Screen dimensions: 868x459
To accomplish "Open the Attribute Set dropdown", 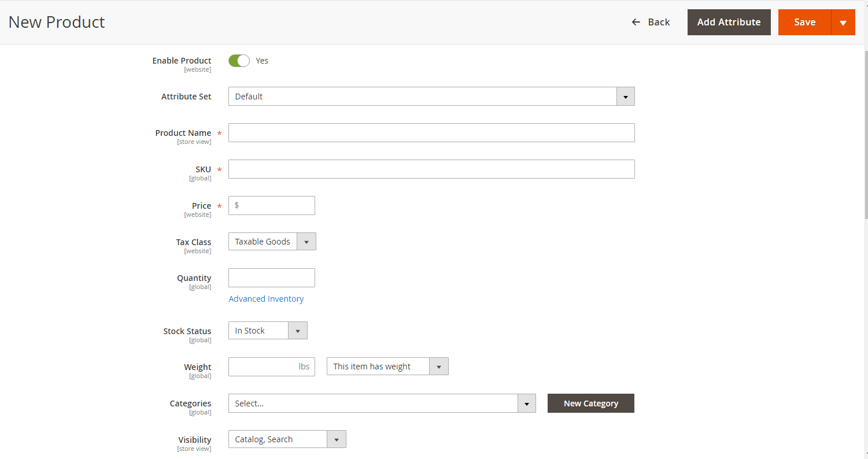I will pyautogui.click(x=431, y=97).
